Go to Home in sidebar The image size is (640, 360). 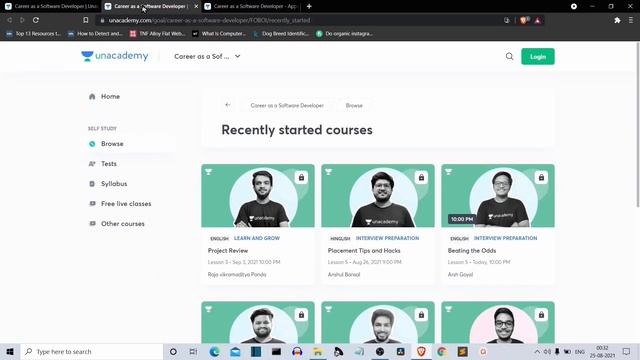104,96
